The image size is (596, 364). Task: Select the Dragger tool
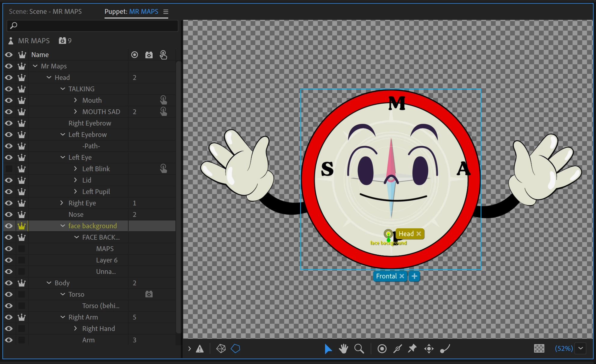point(429,349)
